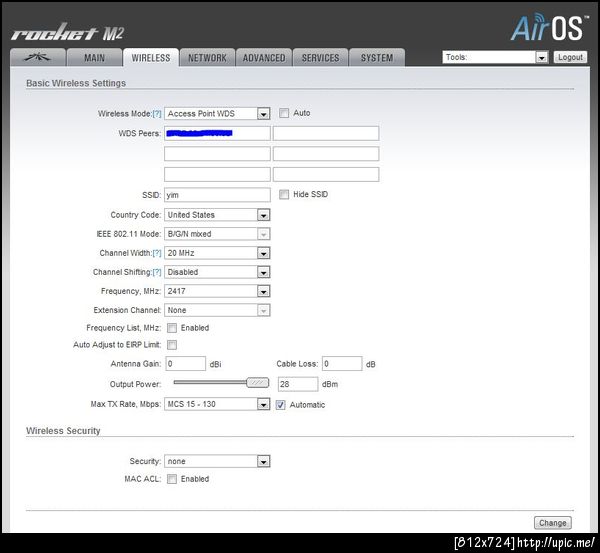Select the WIRELESS tab
This screenshot has width=600, height=553.
(x=151, y=57)
